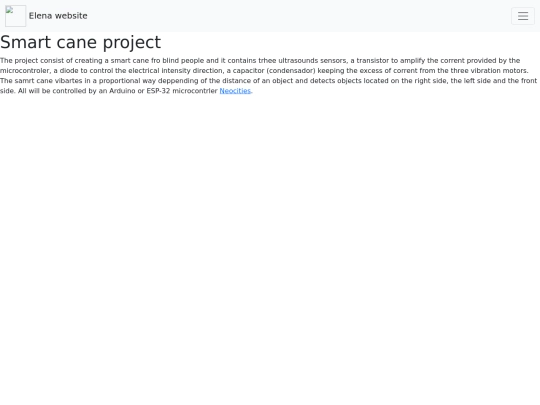Click the text "ESP-32"
The image size is (540, 405).
point(158,91)
